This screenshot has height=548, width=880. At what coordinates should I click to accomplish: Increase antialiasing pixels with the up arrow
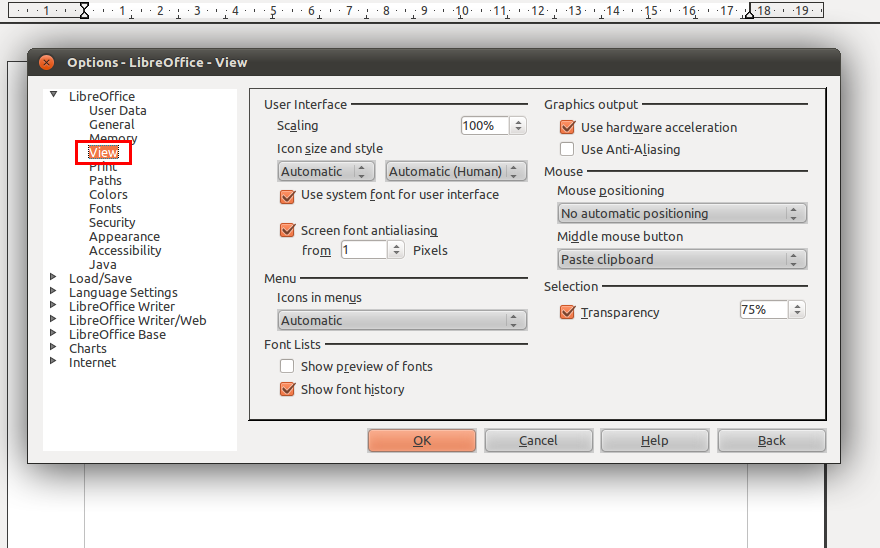(x=396, y=246)
